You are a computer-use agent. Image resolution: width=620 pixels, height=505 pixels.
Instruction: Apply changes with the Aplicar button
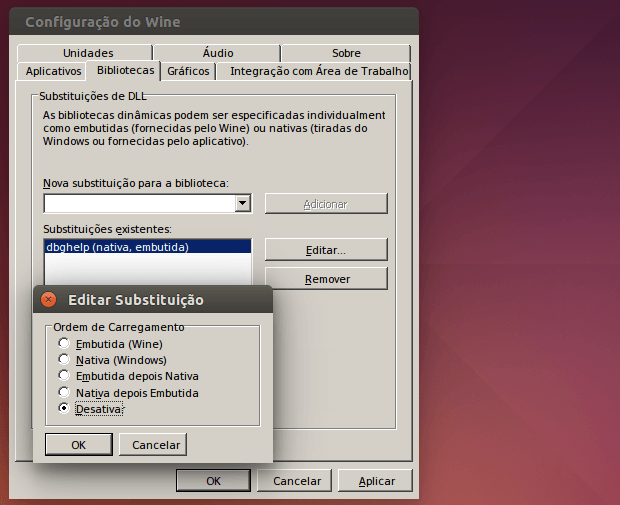pyautogui.click(x=375, y=480)
